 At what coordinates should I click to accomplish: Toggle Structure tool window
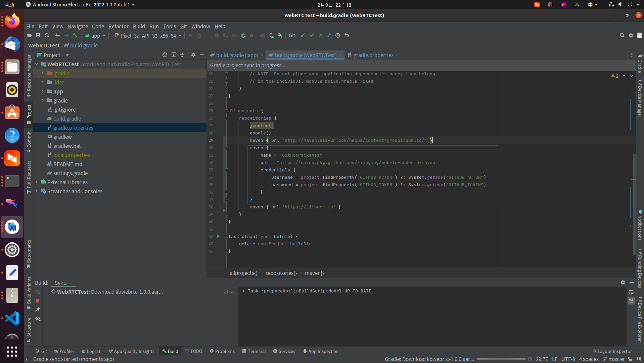tap(29, 330)
